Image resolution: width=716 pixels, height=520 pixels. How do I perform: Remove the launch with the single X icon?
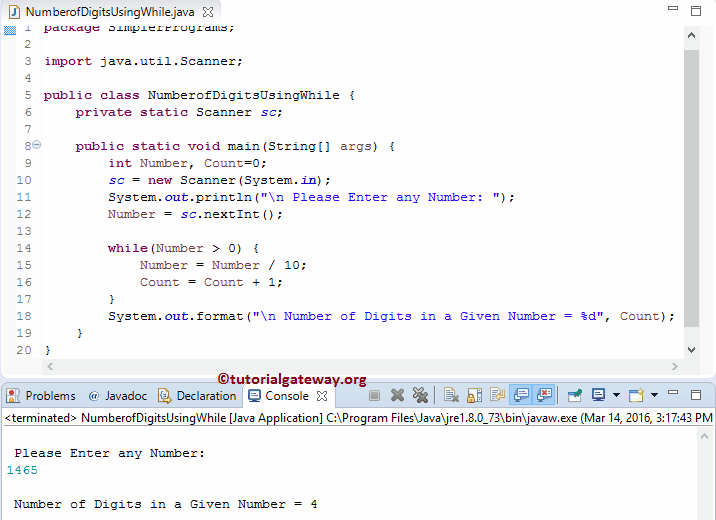tap(397, 395)
